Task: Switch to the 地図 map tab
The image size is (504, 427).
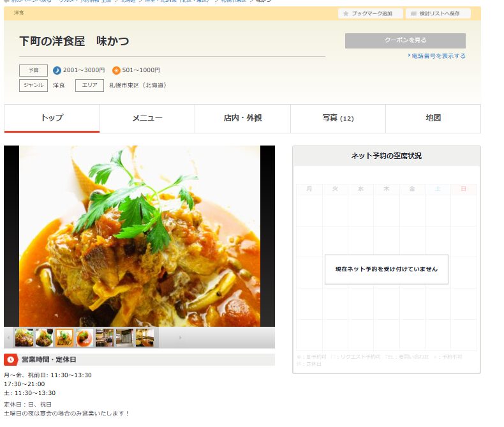Action: pyautogui.click(x=433, y=118)
